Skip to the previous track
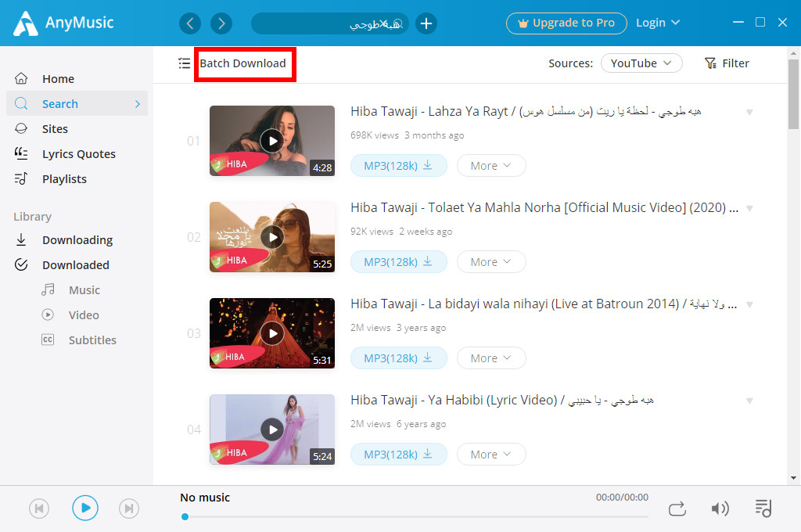 pos(39,509)
